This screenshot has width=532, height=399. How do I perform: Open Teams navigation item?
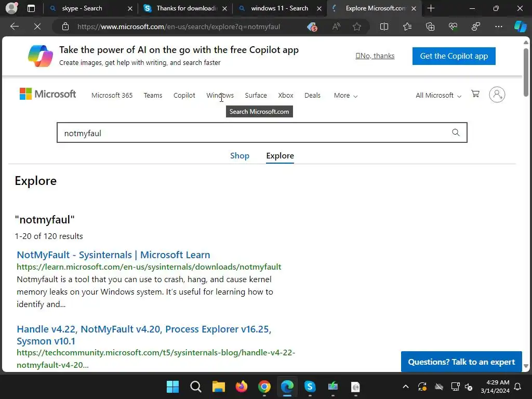pos(153,96)
